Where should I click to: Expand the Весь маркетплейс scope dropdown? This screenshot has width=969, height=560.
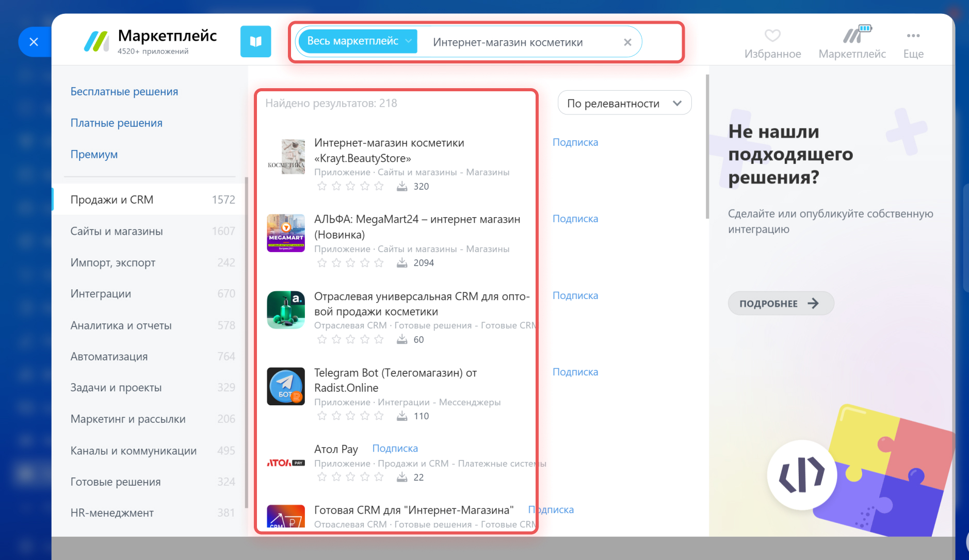pyautogui.click(x=358, y=41)
